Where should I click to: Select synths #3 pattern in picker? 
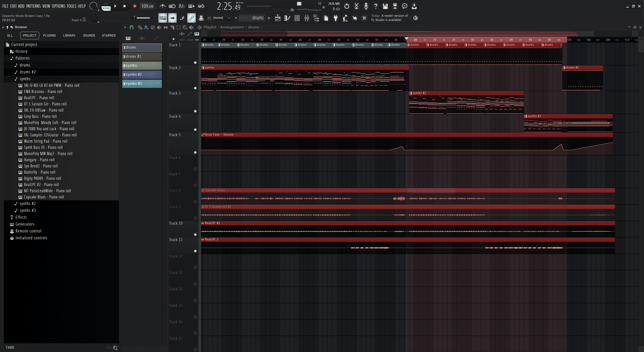142,84
